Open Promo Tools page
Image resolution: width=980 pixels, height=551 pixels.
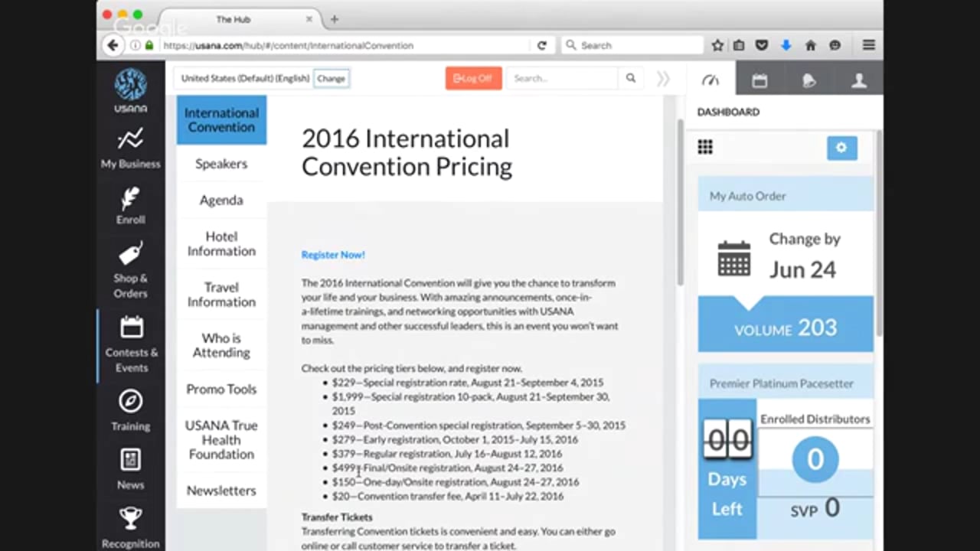[x=221, y=389]
